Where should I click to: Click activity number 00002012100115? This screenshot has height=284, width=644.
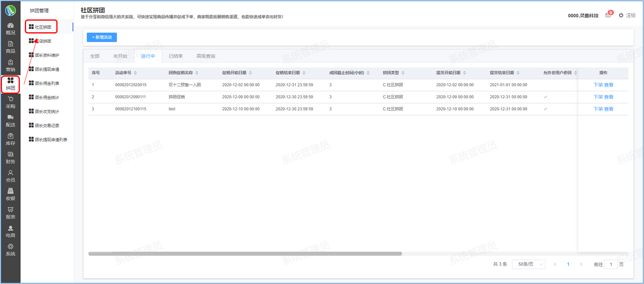click(131, 109)
